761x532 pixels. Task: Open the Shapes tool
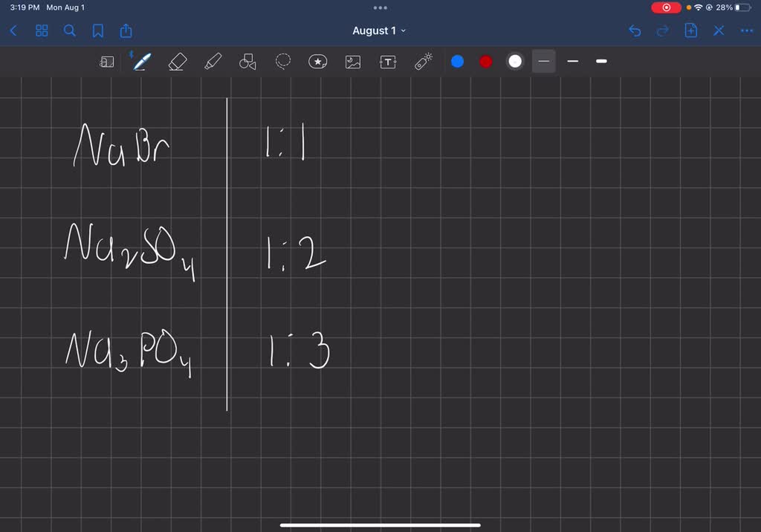(x=247, y=62)
